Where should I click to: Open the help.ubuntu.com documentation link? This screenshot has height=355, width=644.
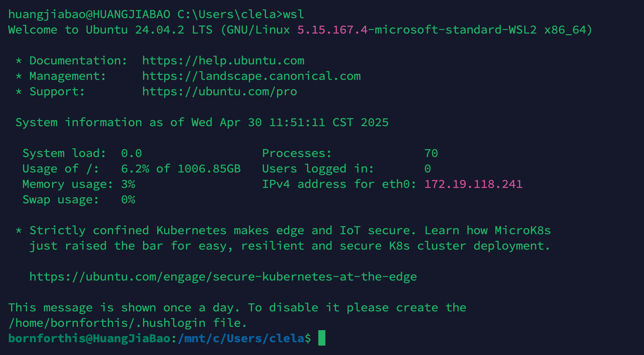click(x=223, y=61)
